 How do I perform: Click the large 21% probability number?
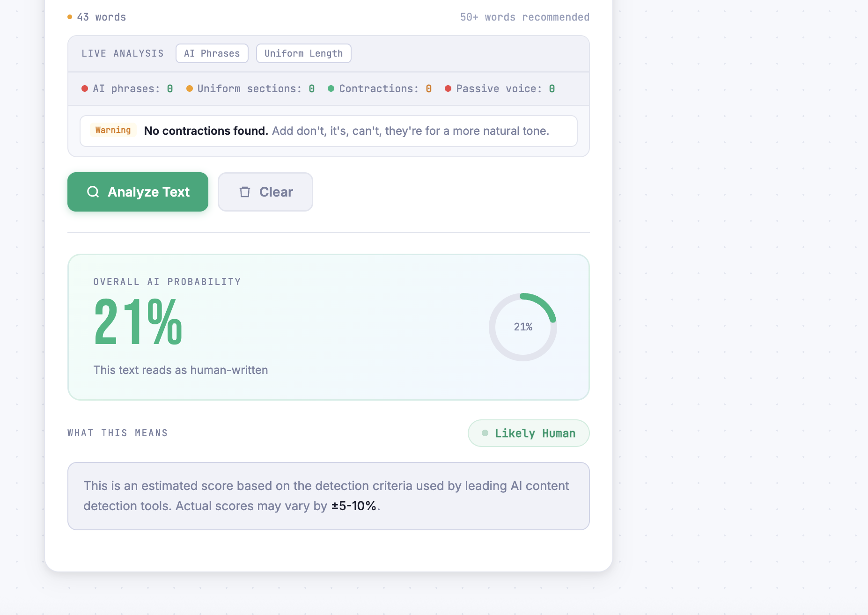(138, 322)
